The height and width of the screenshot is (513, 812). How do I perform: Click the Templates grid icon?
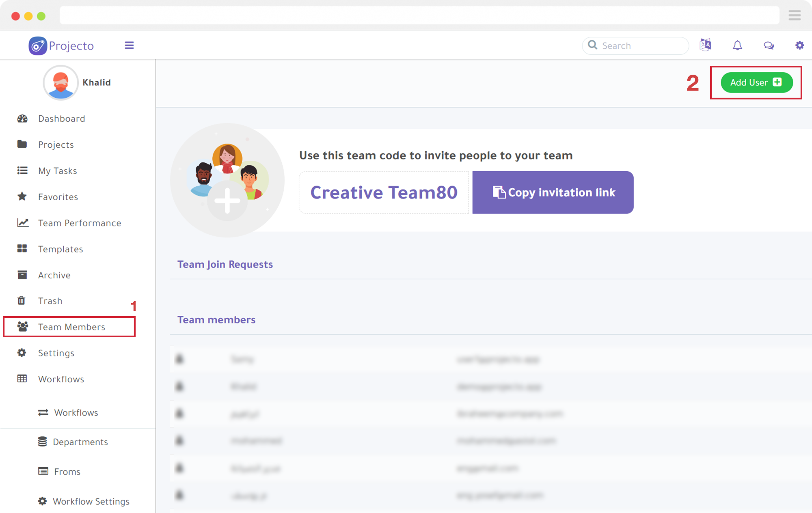pyautogui.click(x=22, y=248)
